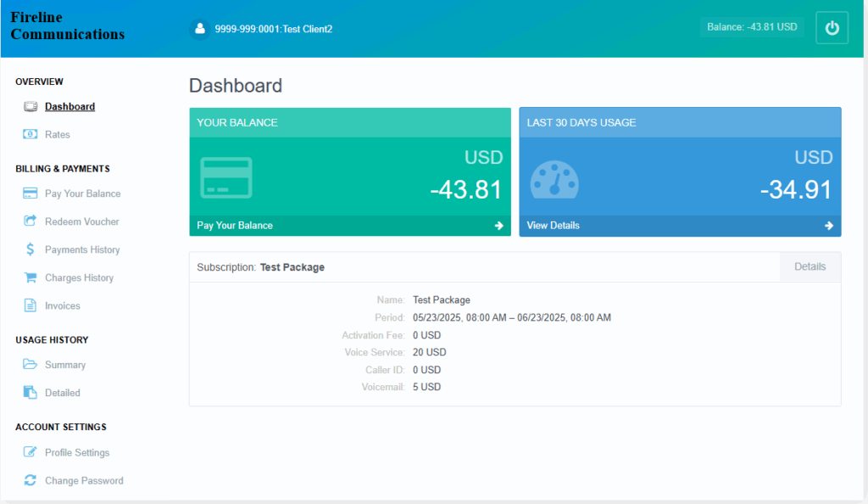This screenshot has height=504, width=868.
Task: Click the Subscription: Test Package heading
Action: click(261, 267)
